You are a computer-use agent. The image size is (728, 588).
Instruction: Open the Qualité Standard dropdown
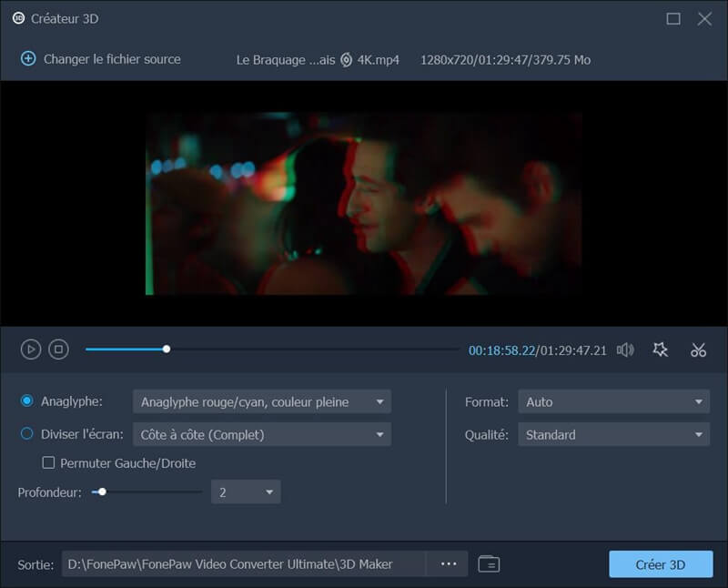pyautogui.click(x=613, y=435)
